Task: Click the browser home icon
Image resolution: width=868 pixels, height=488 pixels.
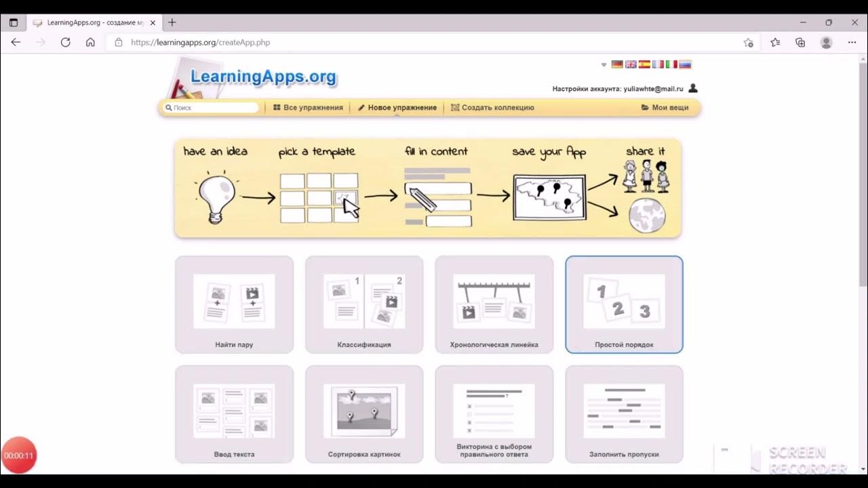Action: (90, 42)
